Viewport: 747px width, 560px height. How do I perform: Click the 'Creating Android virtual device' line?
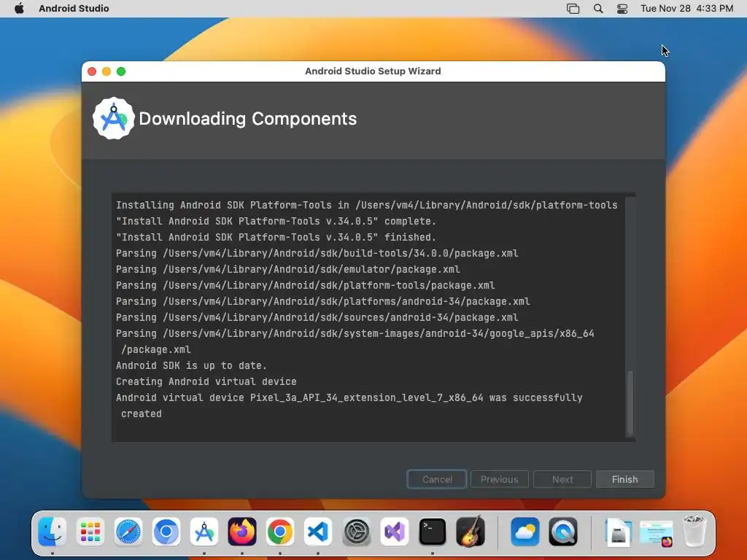206,381
